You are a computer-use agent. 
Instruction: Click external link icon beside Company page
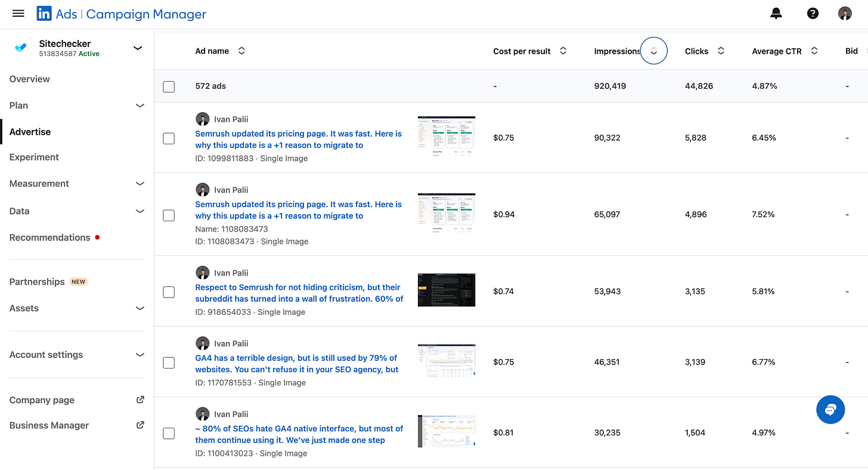pos(140,400)
